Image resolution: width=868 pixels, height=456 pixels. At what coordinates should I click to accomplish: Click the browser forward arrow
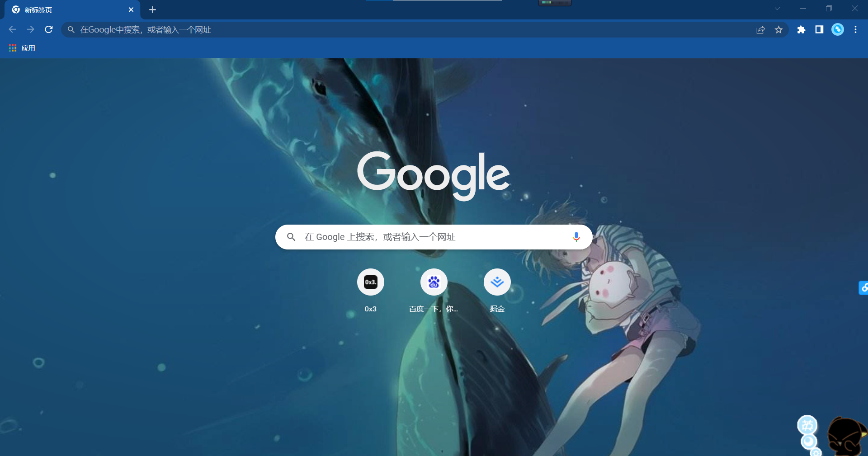pyautogui.click(x=30, y=29)
